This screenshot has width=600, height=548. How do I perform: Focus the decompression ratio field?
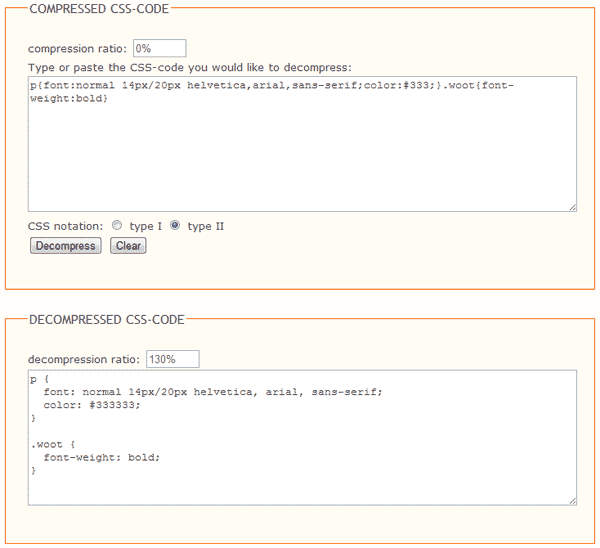(173, 359)
